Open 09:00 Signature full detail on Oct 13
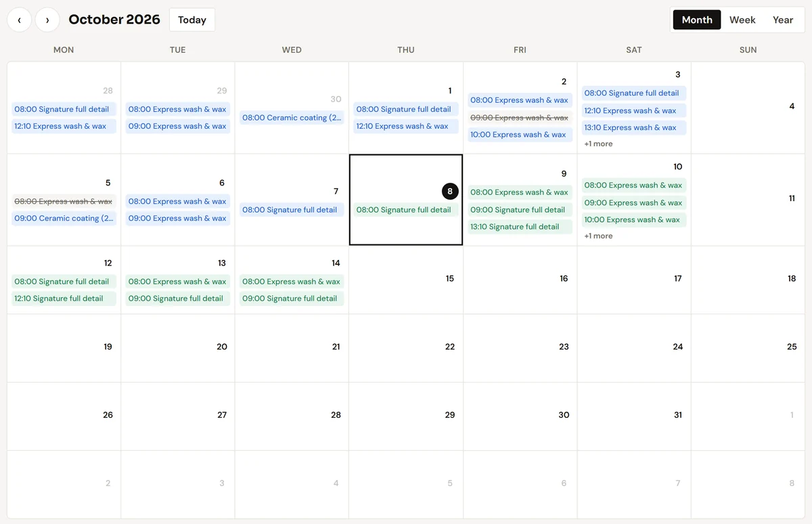Screen dimensions: 812x524 click(177, 299)
